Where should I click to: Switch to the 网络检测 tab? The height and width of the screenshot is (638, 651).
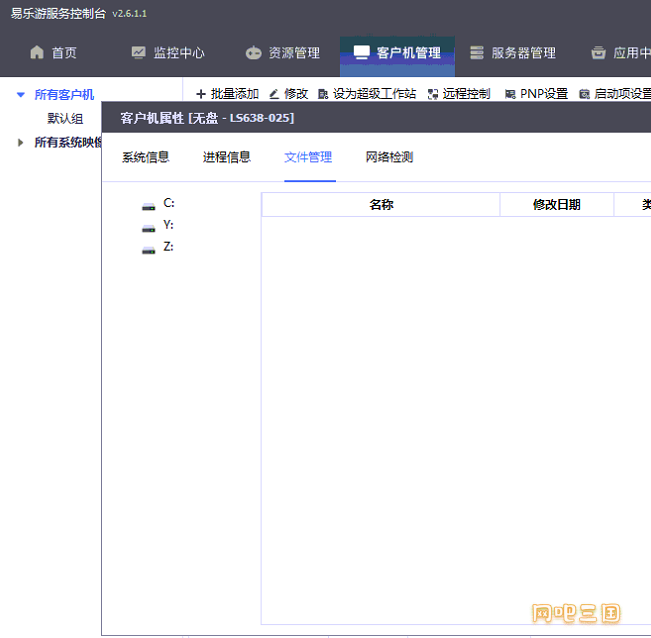pyautogui.click(x=389, y=157)
